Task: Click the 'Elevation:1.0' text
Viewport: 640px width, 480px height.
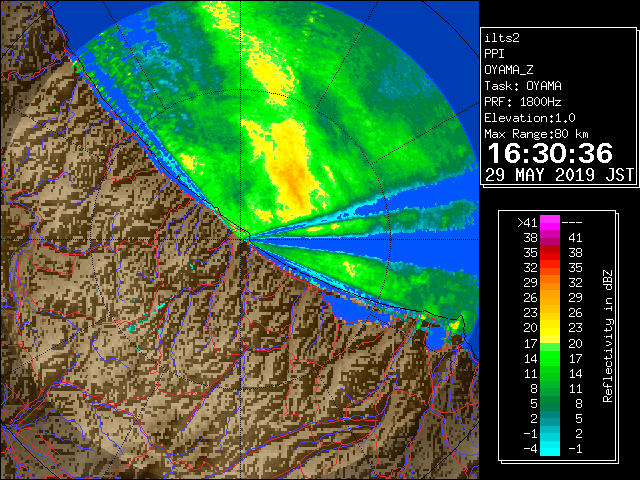Action: (x=530, y=118)
